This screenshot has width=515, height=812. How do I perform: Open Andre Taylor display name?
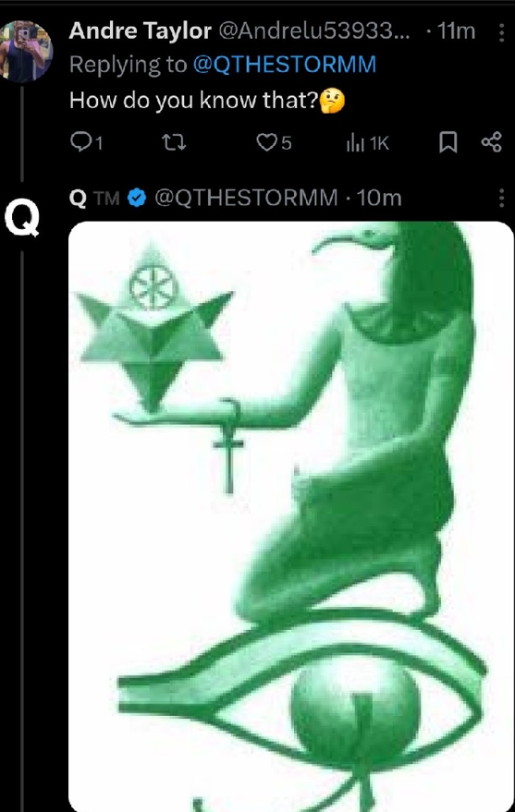click(x=140, y=31)
